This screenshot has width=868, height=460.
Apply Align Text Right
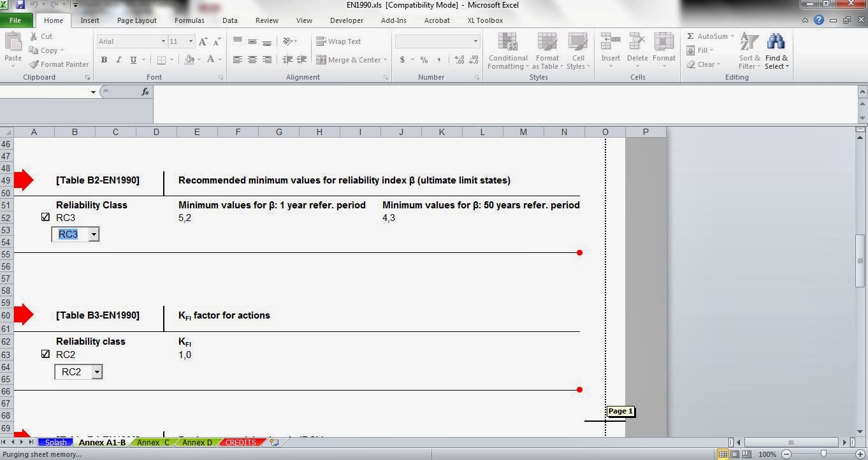coord(267,60)
